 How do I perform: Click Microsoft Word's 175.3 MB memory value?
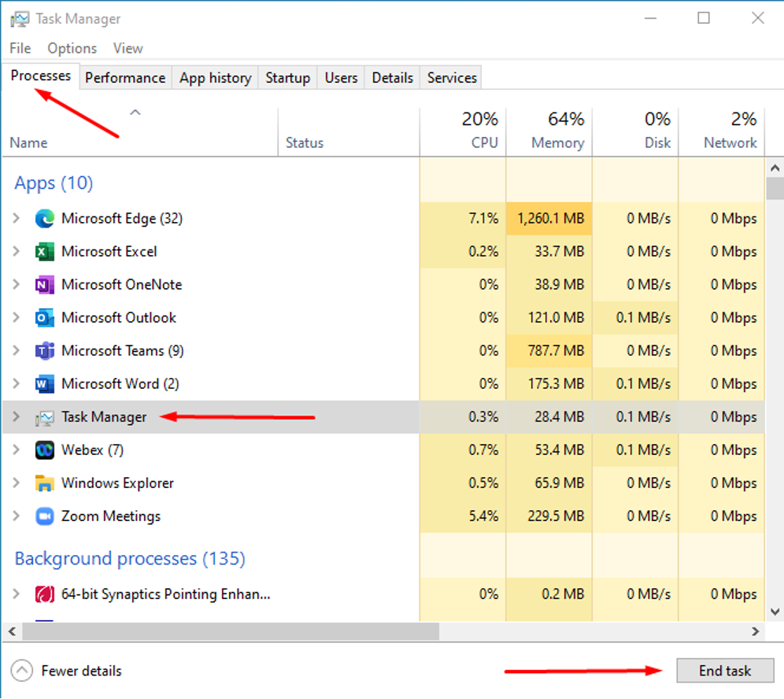[x=556, y=384]
